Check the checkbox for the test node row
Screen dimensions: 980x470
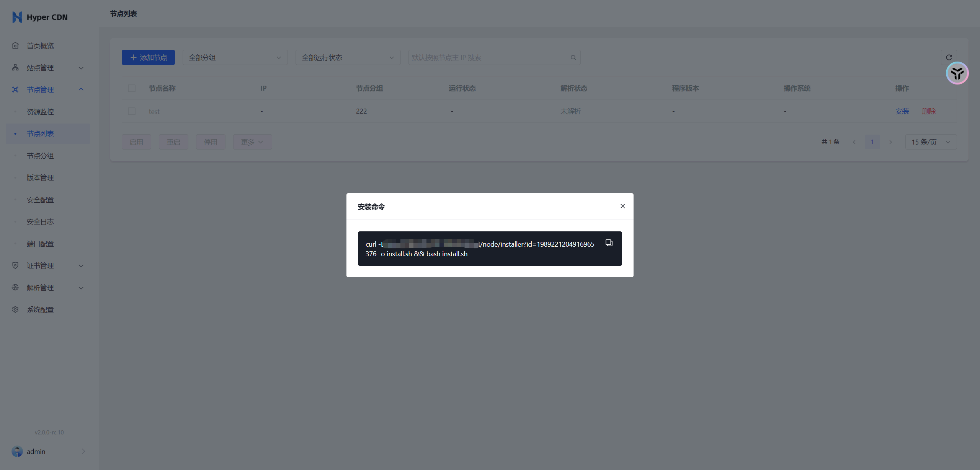click(x=132, y=111)
